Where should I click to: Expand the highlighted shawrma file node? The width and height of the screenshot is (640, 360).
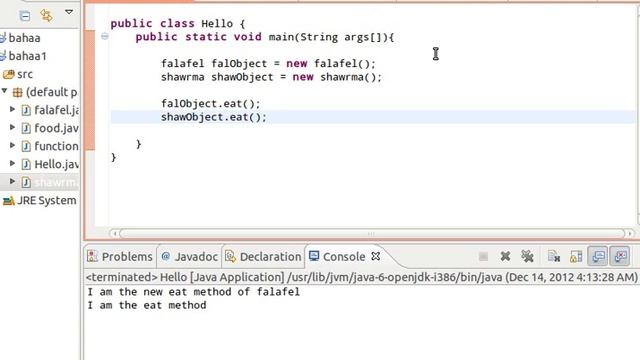coord(12,181)
